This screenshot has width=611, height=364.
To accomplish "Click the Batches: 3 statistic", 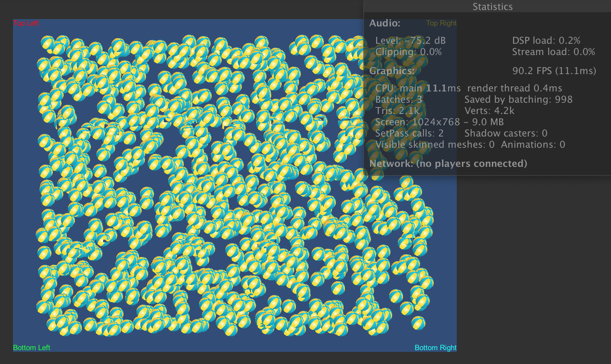I will tap(399, 100).
